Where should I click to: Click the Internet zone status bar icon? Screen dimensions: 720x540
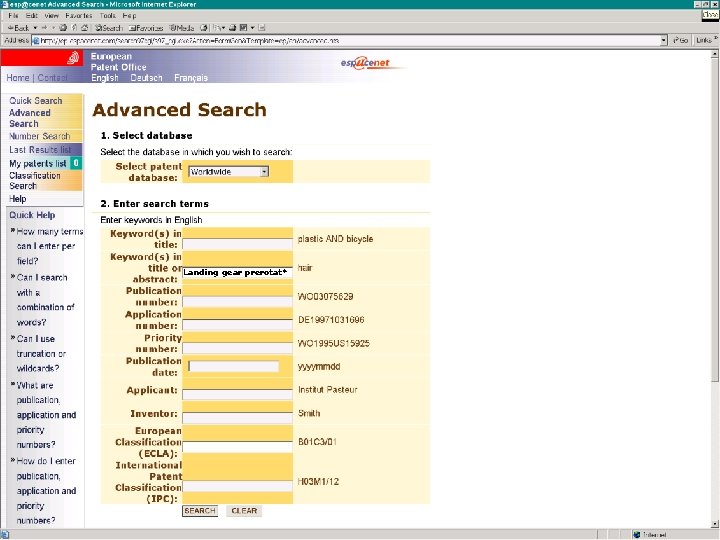[x=636, y=535]
